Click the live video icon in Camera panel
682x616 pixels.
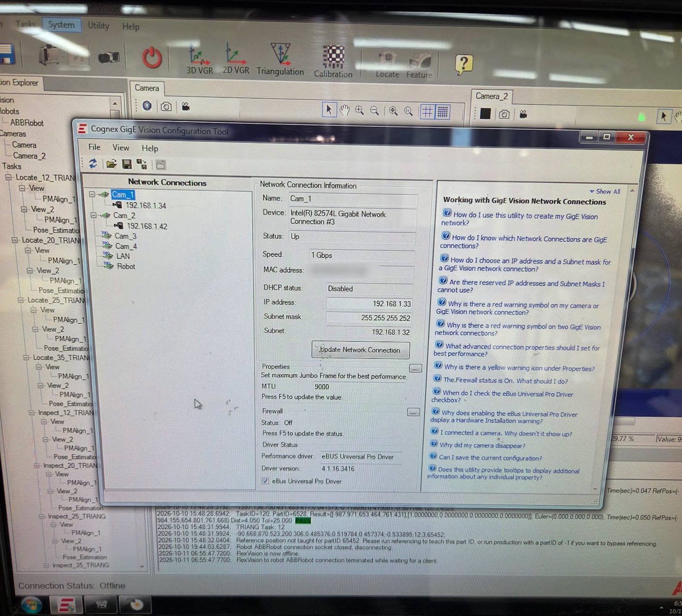pos(186,106)
